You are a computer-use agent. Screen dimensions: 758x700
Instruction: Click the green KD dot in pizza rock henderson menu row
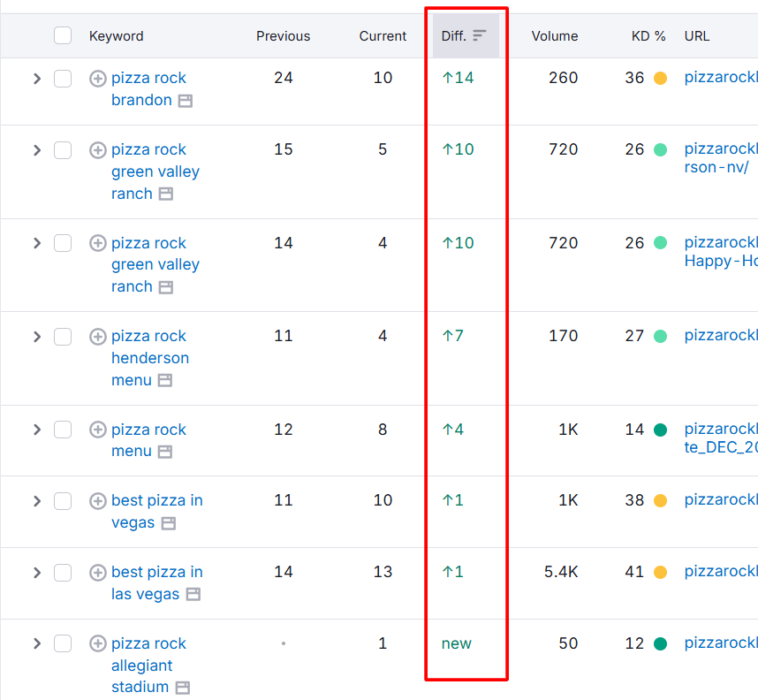click(660, 336)
